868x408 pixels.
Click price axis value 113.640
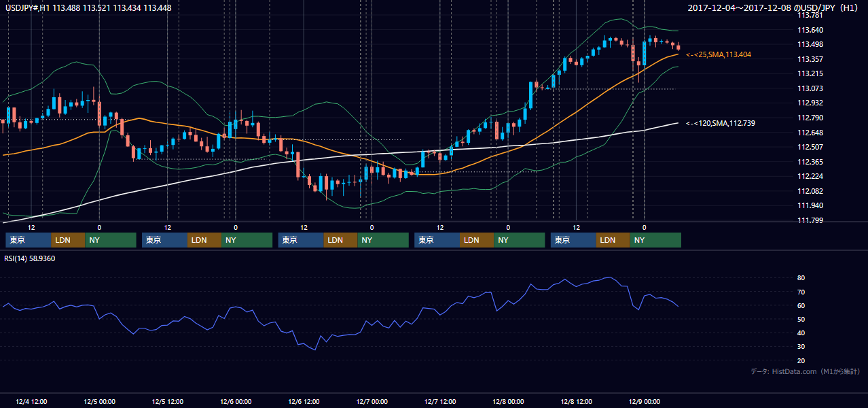coord(810,30)
